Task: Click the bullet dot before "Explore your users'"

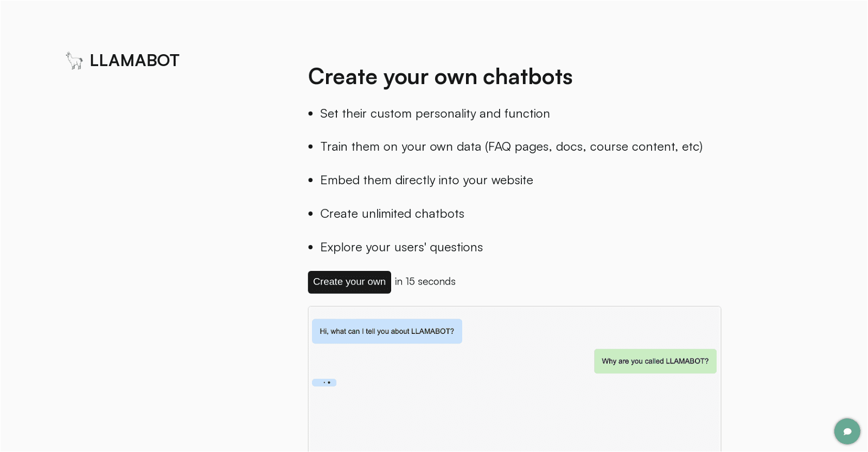Action: 311,248
